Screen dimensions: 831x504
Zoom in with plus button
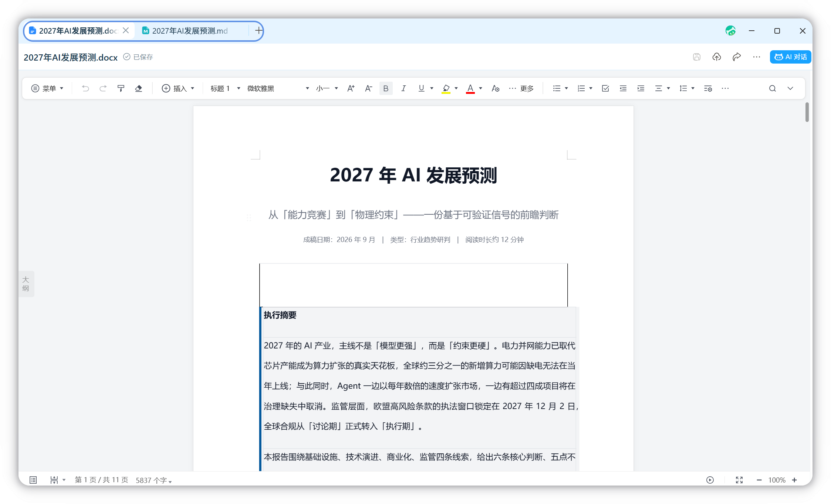(794, 480)
